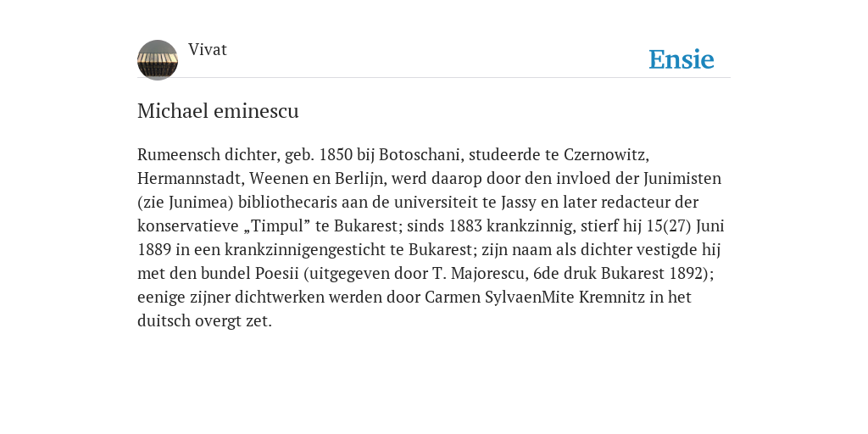Open the Vivat author name link

click(208, 50)
